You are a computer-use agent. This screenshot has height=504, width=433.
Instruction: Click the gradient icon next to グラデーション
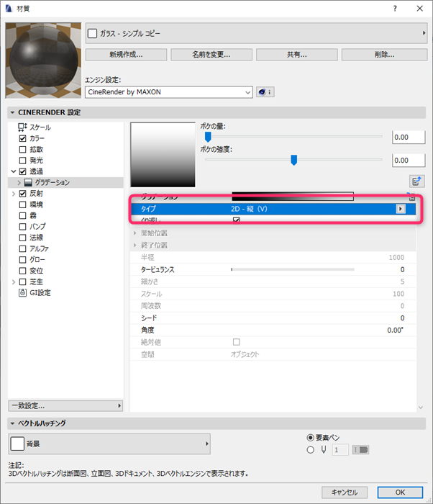tap(28, 183)
